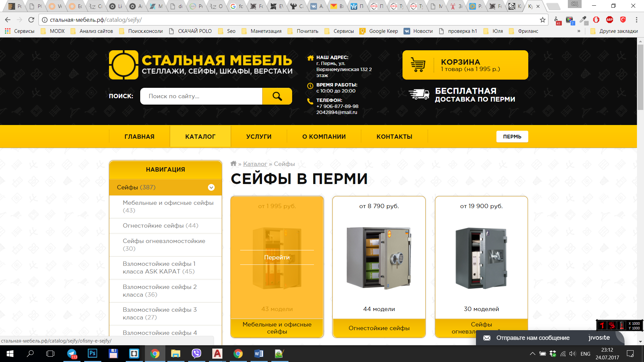Image resolution: width=644 pixels, height=362 pixels.
Task: Open the КОНТАКТЫ menu item
Action: 394,136
